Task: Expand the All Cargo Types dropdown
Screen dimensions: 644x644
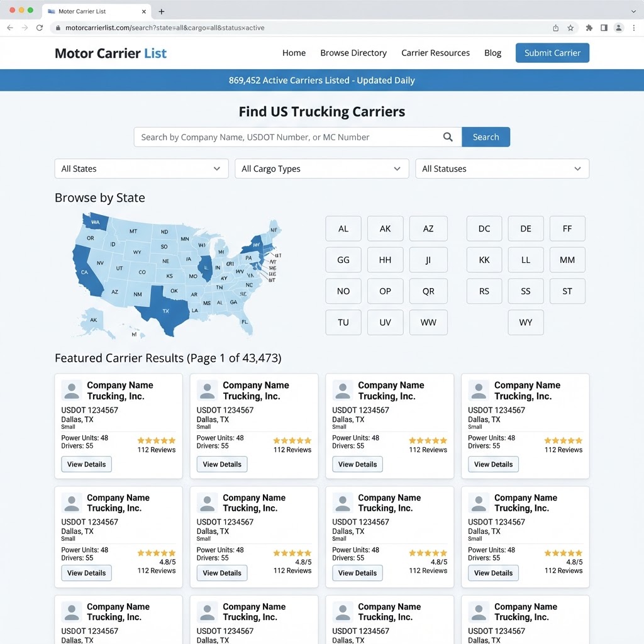Action: (x=321, y=169)
